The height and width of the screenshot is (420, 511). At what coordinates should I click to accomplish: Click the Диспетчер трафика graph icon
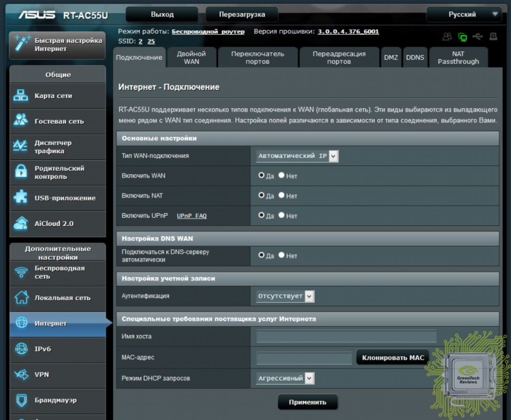click(x=20, y=146)
